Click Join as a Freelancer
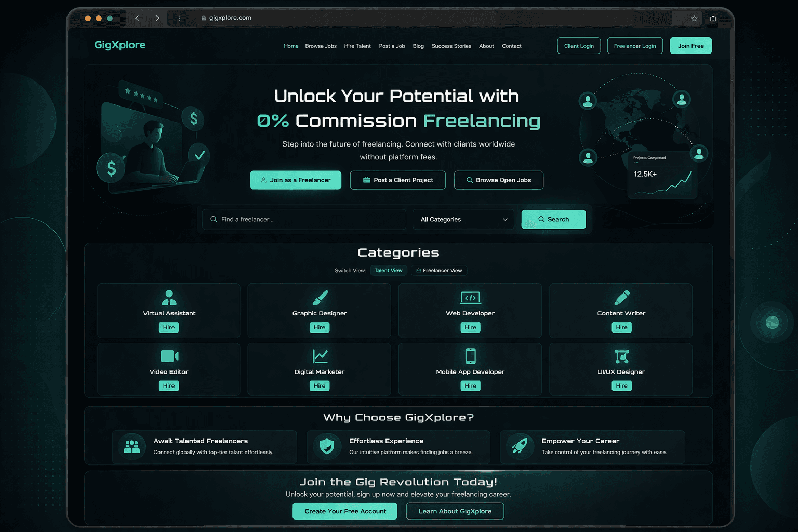The image size is (798, 532). click(296, 180)
